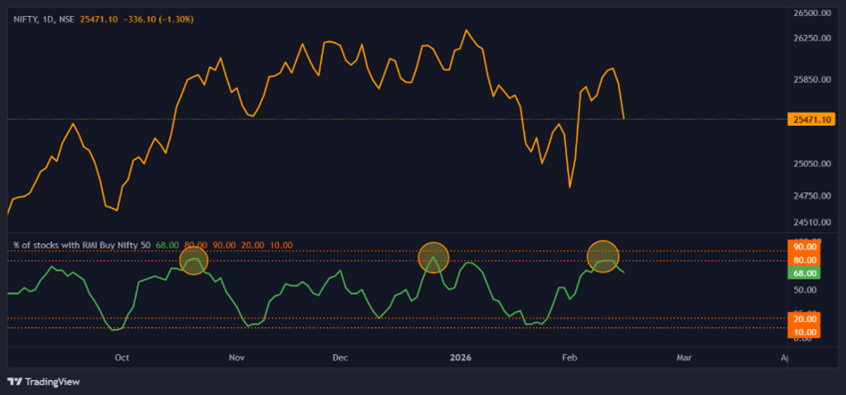The image size is (846, 395).
Task: Click the Feb label on time axis
Action: click(x=569, y=357)
